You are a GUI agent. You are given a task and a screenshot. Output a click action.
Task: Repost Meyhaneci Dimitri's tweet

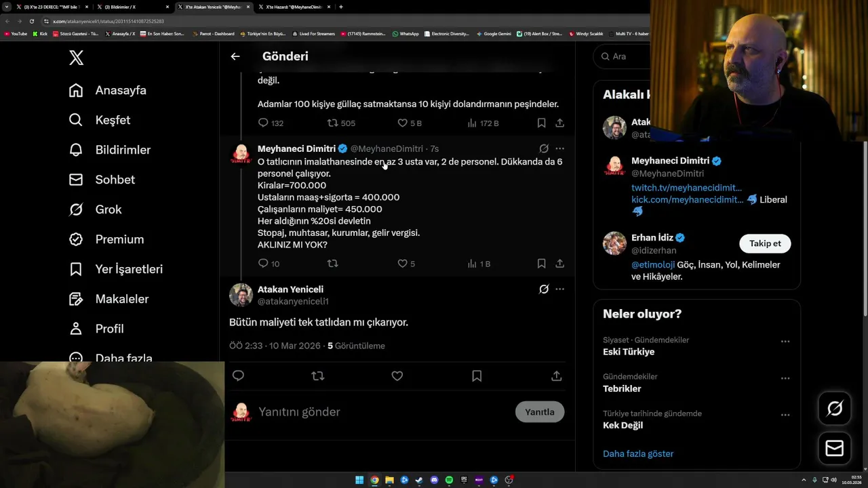[x=332, y=264]
